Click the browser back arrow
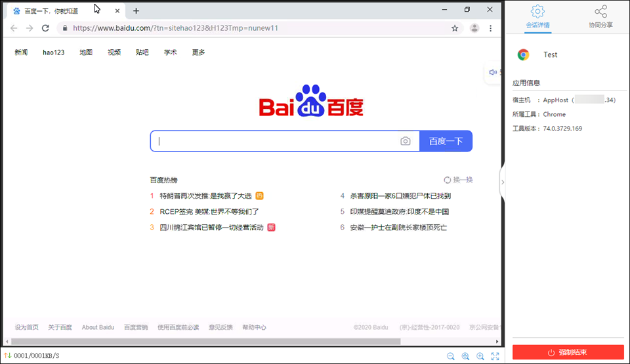Screen dimensions: 630x364 pyautogui.click(x=13, y=28)
